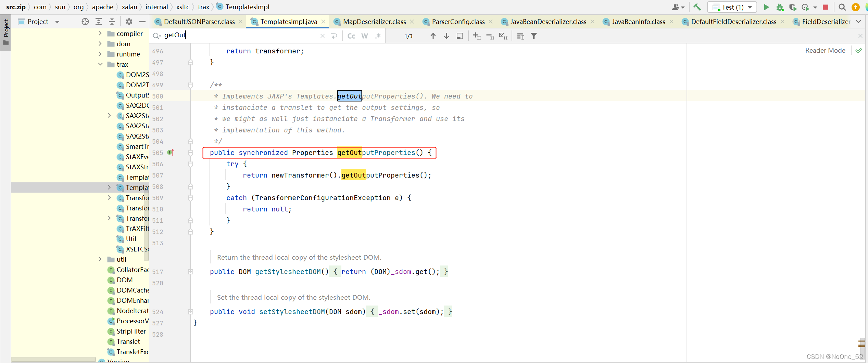Expand the dom folder
868x363 pixels.
(100, 43)
